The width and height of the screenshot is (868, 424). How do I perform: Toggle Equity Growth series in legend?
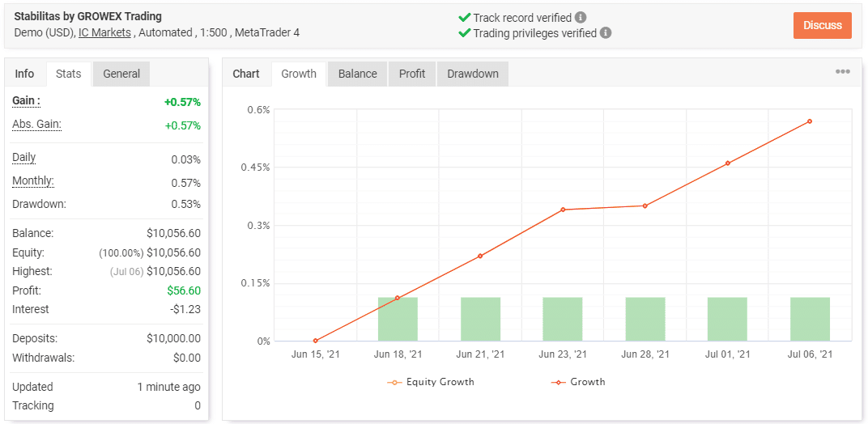(430, 382)
